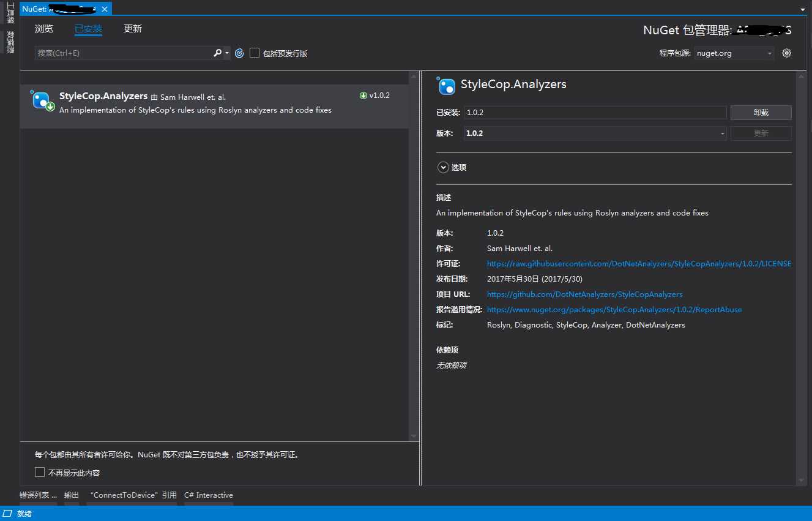This screenshot has width=812, height=521.
Task: Open NuGet settings gear icon
Action: coord(787,53)
